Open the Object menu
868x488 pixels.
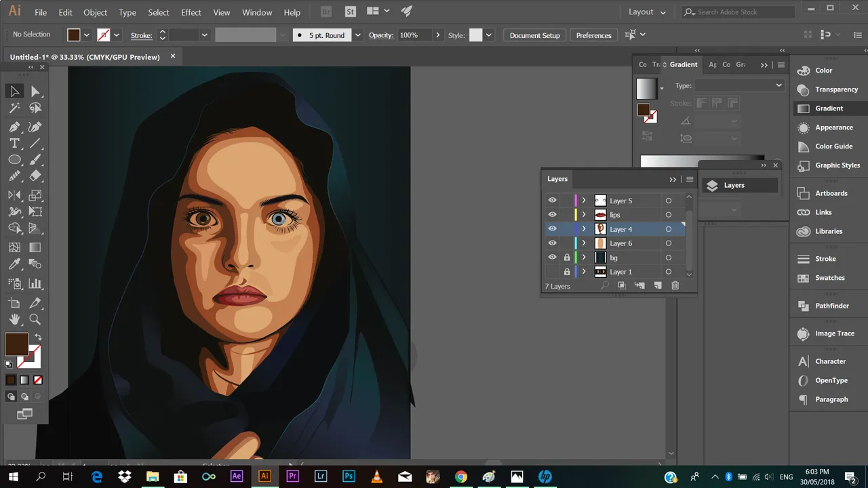coord(95,12)
